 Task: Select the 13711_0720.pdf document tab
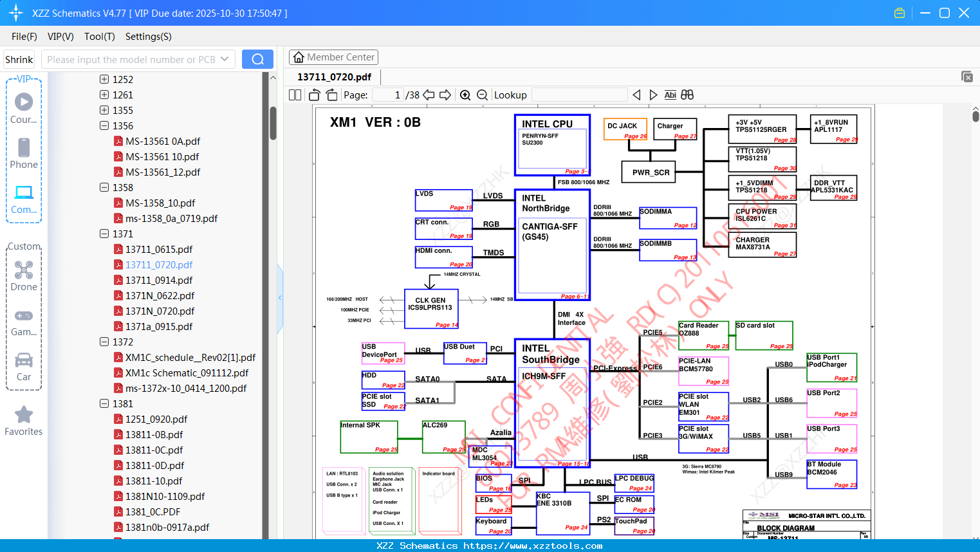(x=335, y=77)
